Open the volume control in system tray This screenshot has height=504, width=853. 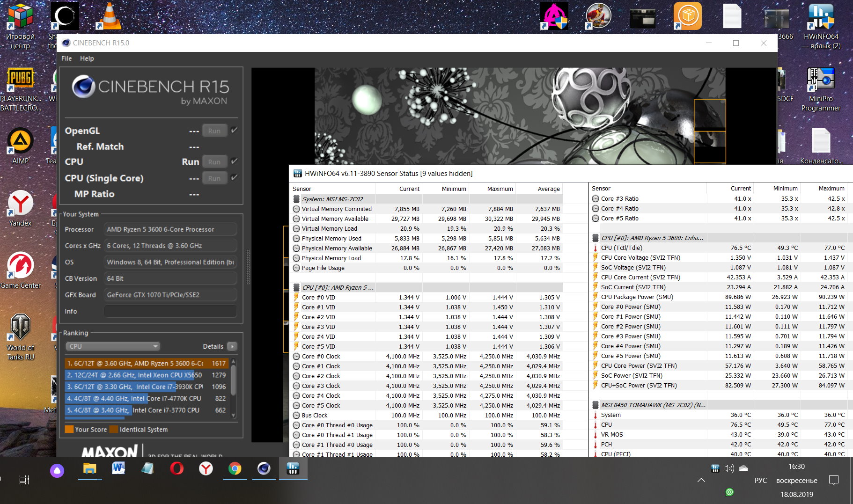click(x=729, y=468)
